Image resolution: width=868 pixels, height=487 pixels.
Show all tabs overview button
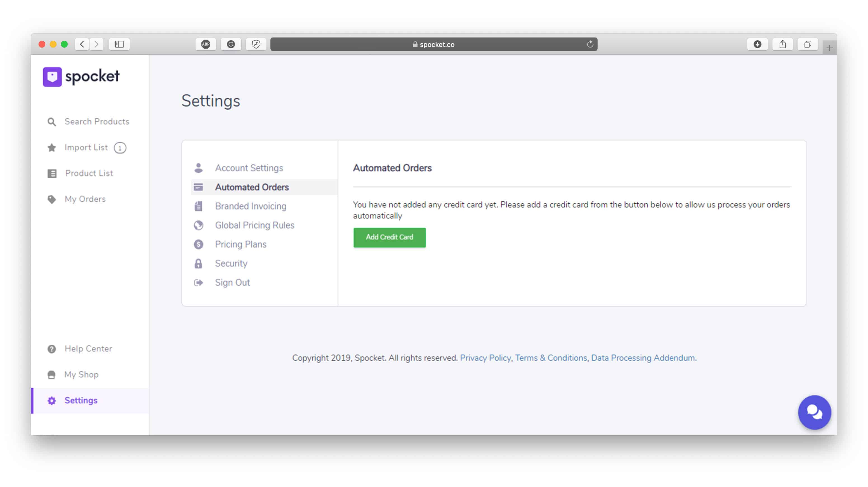pyautogui.click(x=808, y=44)
